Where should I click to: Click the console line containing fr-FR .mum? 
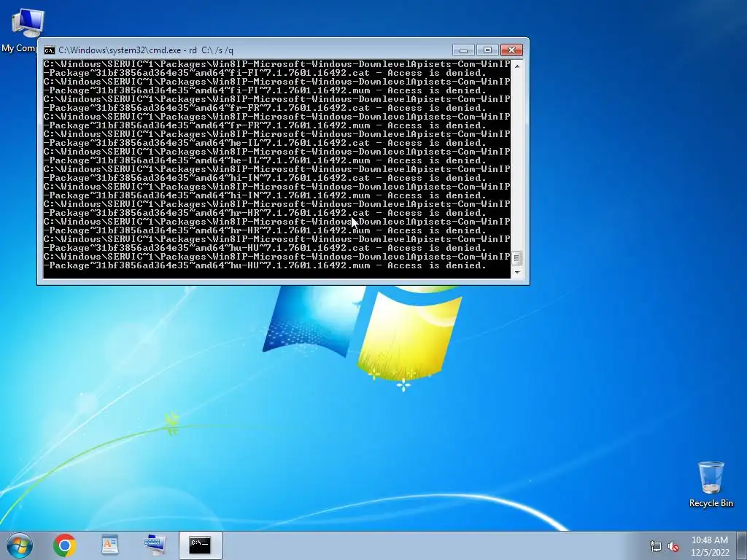[265, 125]
